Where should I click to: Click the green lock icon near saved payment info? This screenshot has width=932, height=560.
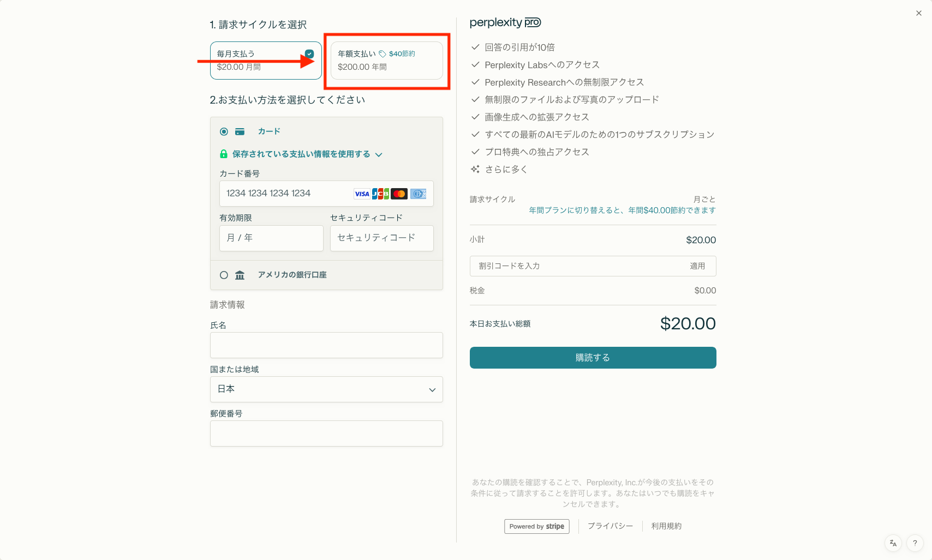223,154
